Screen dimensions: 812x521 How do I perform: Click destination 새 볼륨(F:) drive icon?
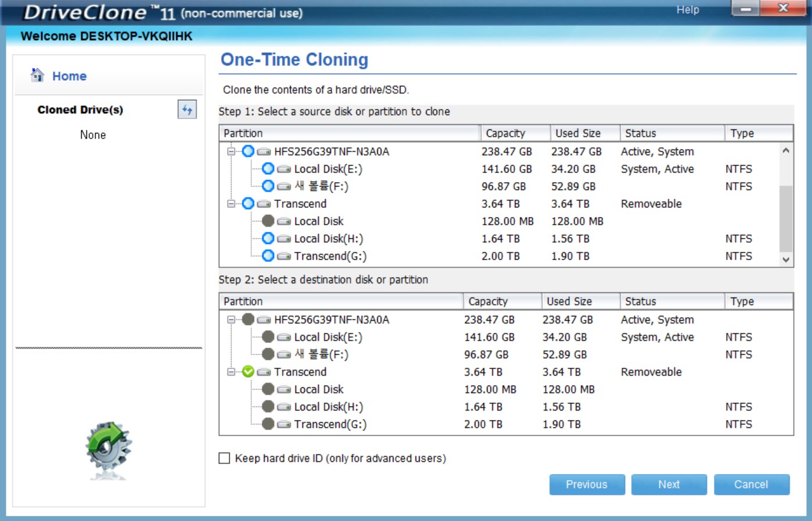click(284, 355)
